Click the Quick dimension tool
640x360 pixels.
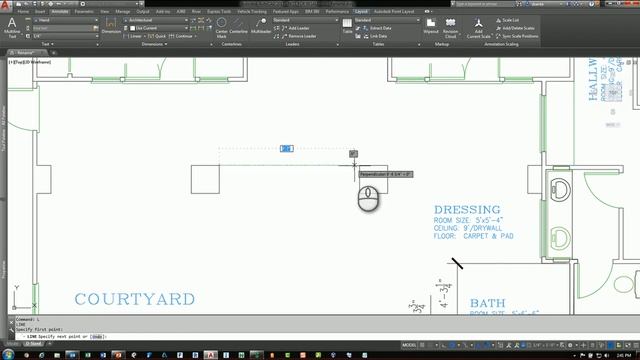[157, 36]
